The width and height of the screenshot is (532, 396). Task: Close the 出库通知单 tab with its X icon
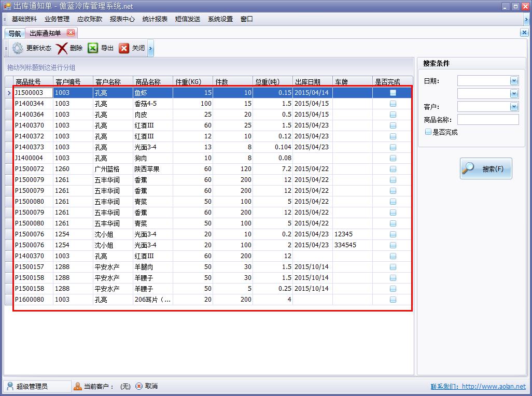[71, 33]
